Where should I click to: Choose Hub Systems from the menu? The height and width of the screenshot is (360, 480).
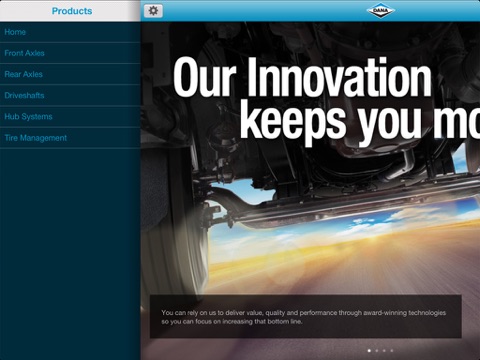(x=70, y=117)
